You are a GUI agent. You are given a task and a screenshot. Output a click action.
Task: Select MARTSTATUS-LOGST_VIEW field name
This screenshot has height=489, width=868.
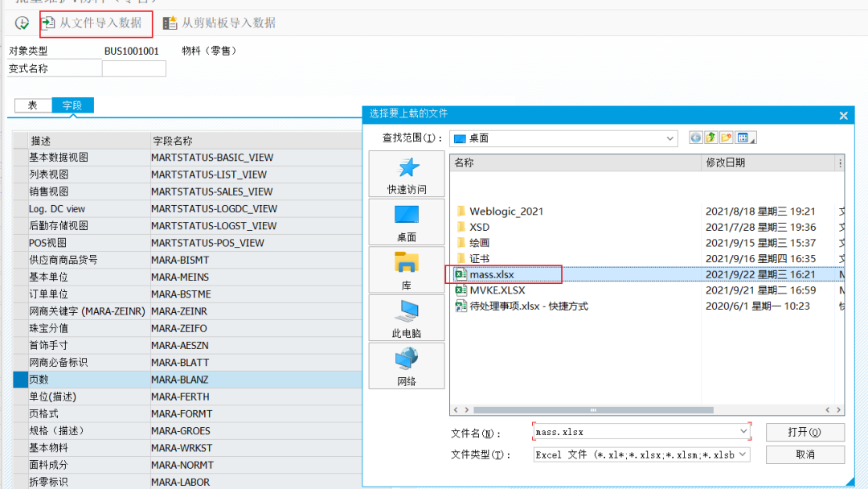[x=214, y=226]
